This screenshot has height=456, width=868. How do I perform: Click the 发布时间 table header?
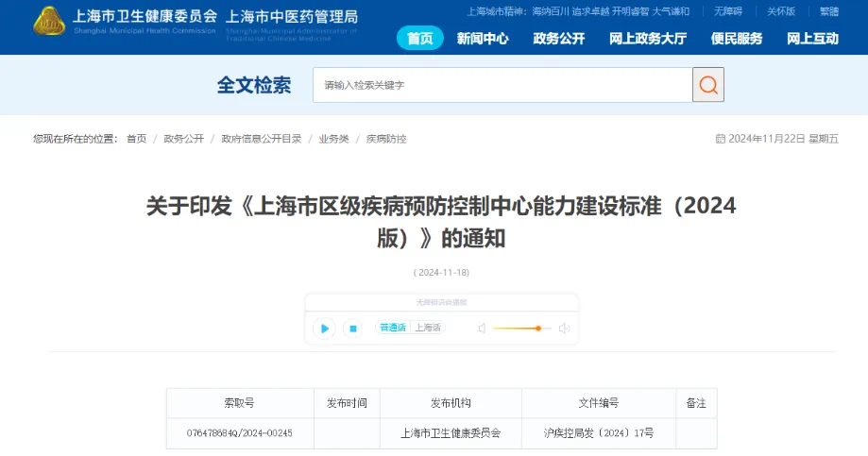(x=347, y=403)
